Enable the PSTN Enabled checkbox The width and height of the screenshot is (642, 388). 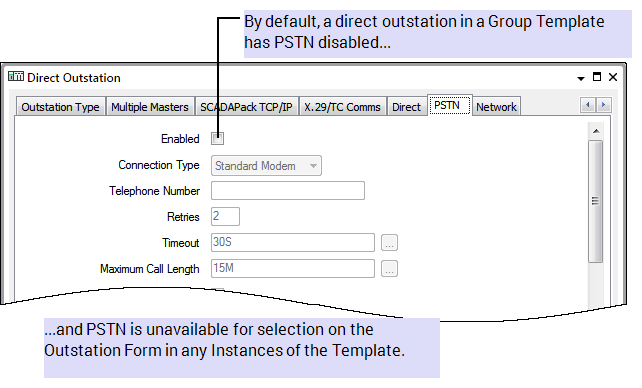tap(217, 139)
